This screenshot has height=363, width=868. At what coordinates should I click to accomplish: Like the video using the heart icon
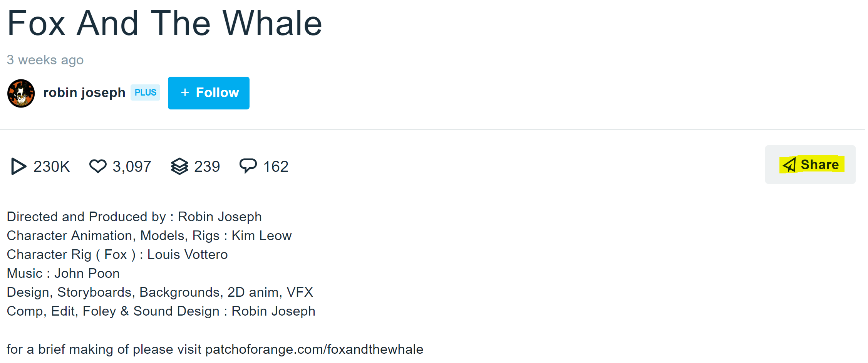click(98, 166)
